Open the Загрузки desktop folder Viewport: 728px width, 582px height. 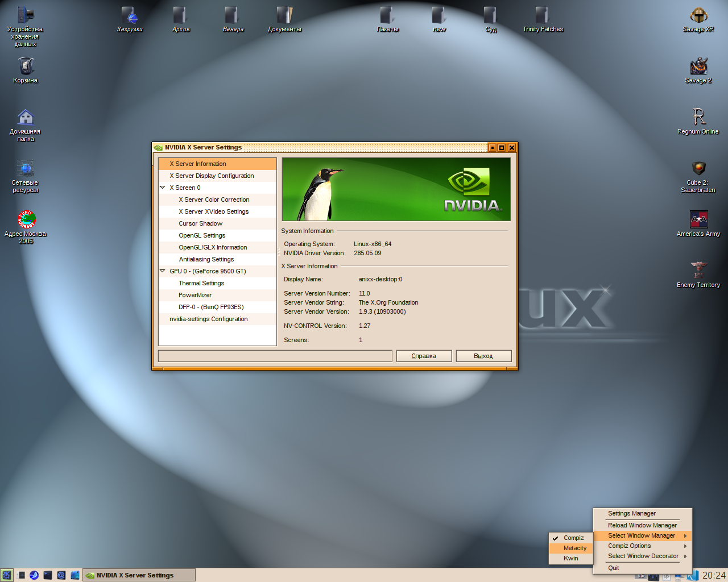130,19
